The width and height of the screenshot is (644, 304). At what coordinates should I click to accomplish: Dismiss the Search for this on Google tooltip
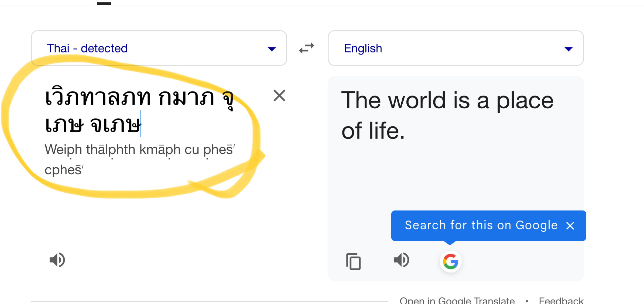pyautogui.click(x=570, y=226)
